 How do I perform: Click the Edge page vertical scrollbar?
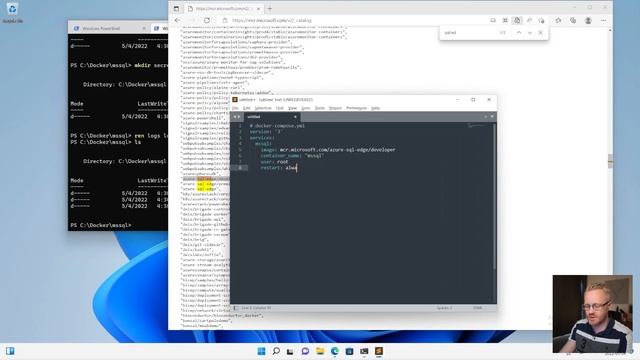pyautogui.click(x=610, y=161)
